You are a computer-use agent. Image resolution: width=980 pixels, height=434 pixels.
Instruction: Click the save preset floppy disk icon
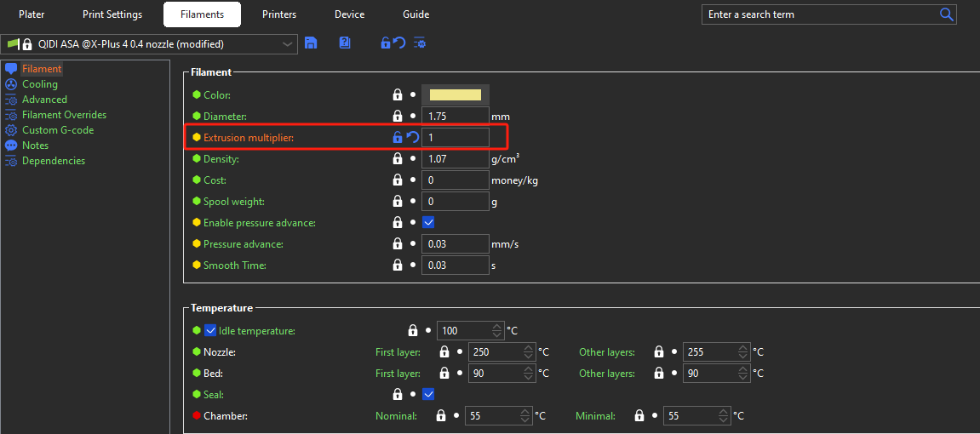311,43
